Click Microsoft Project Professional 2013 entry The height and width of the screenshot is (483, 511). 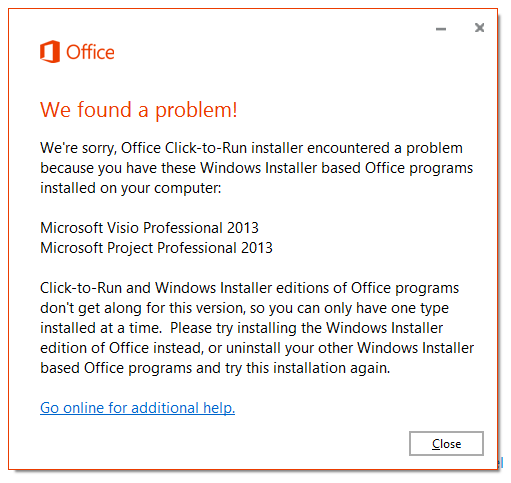click(x=156, y=248)
